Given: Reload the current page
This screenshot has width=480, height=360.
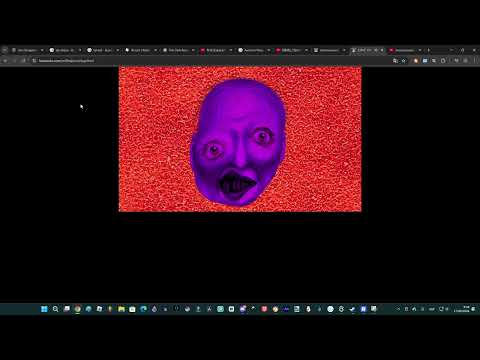Looking at the screenshot, I should click(x=23, y=61).
